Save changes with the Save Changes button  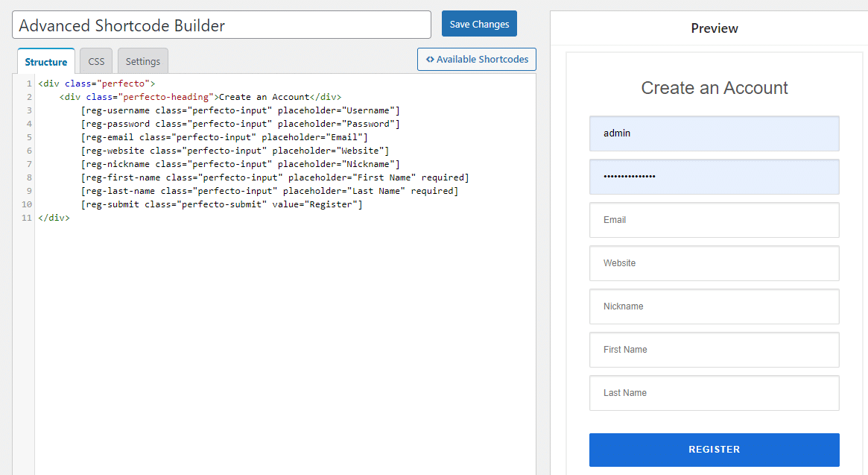click(x=479, y=24)
